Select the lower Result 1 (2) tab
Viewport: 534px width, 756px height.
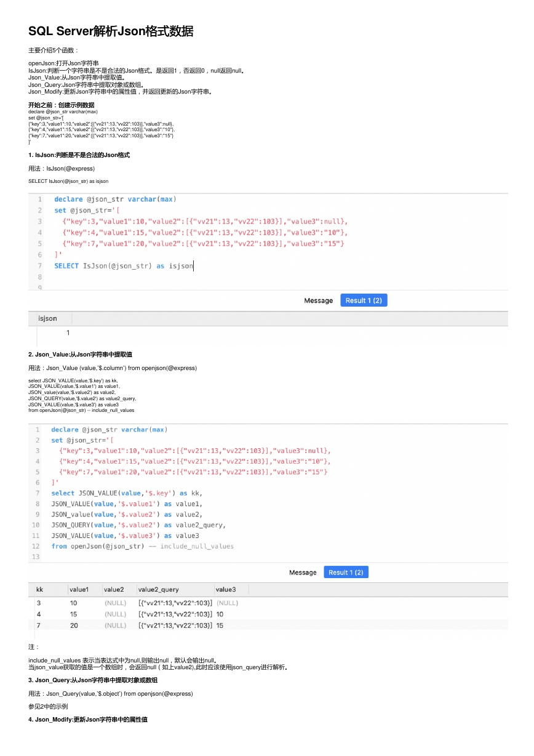click(x=346, y=573)
